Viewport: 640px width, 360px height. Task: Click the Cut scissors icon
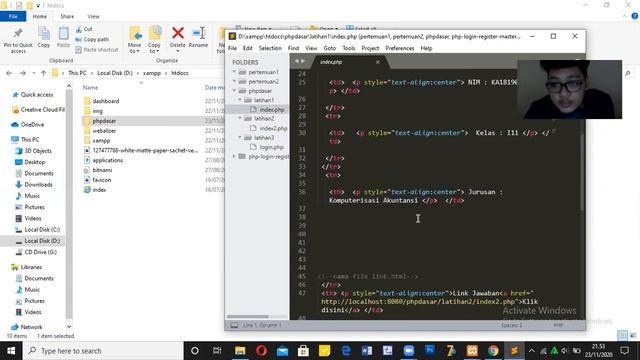click(x=79, y=29)
